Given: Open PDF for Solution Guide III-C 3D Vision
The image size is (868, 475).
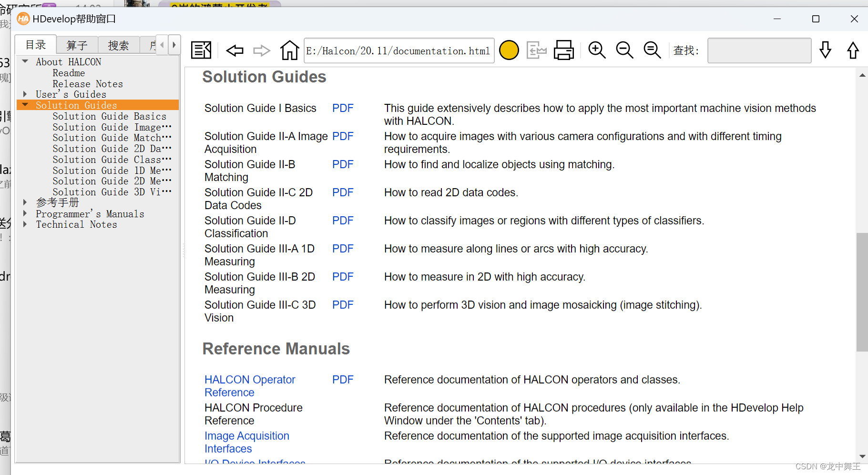Looking at the screenshot, I should [x=343, y=305].
